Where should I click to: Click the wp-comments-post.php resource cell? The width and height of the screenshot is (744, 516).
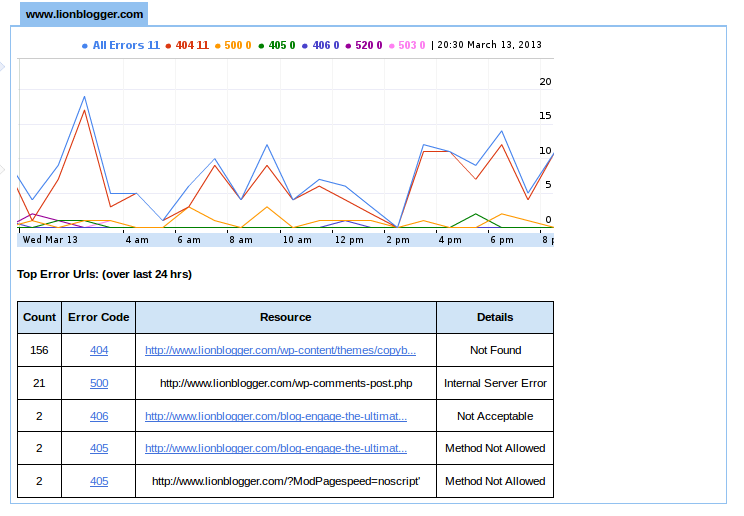[285, 383]
